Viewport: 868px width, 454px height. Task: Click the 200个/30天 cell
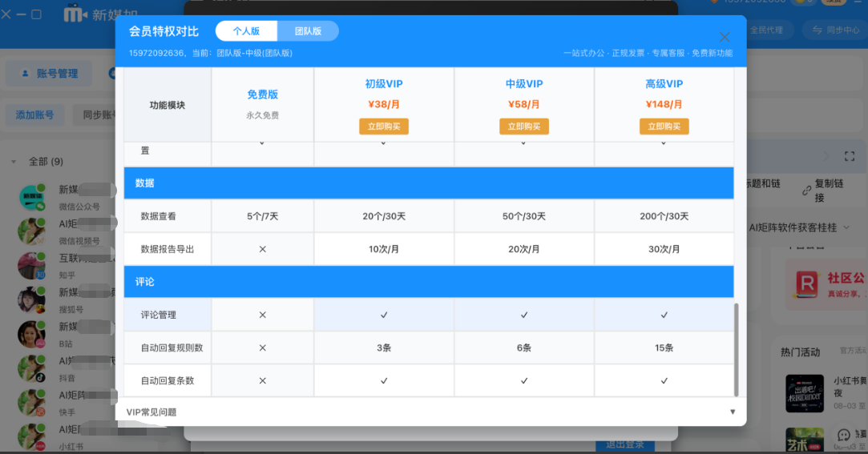click(x=664, y=216)
